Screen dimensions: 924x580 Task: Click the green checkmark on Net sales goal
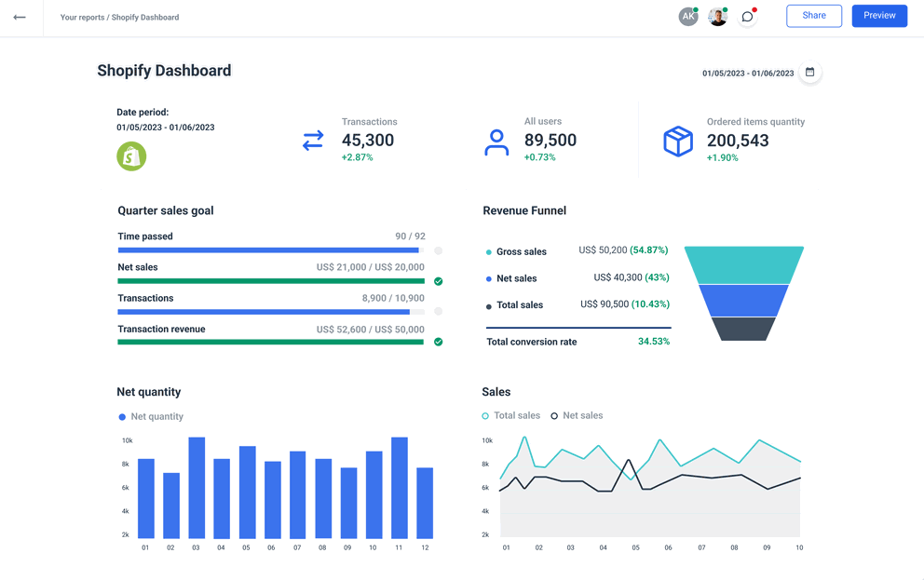(x=438, y=280)
